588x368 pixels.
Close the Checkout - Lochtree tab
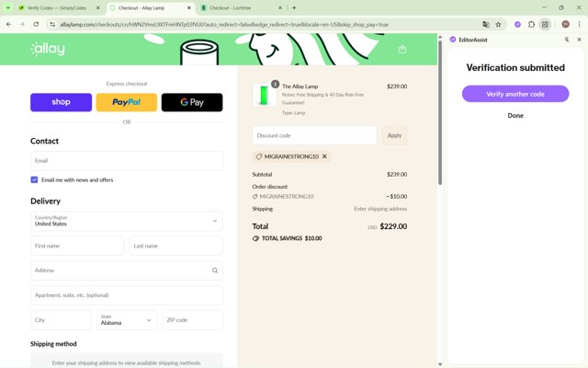click(279, 7)
